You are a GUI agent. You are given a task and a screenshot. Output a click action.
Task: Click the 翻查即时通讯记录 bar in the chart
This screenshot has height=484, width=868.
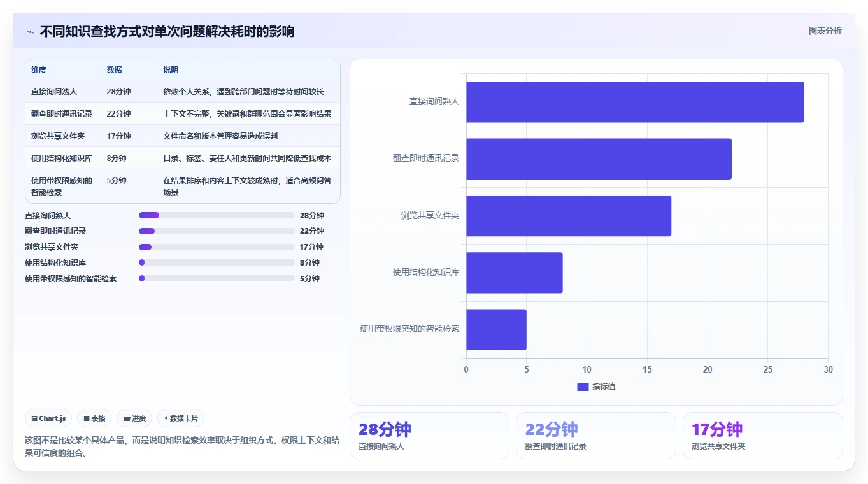599,159
